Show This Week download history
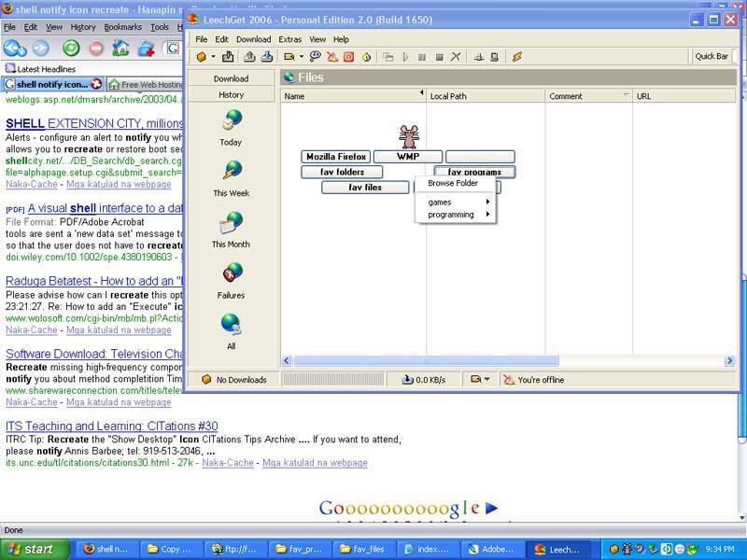 click(231, 178)
